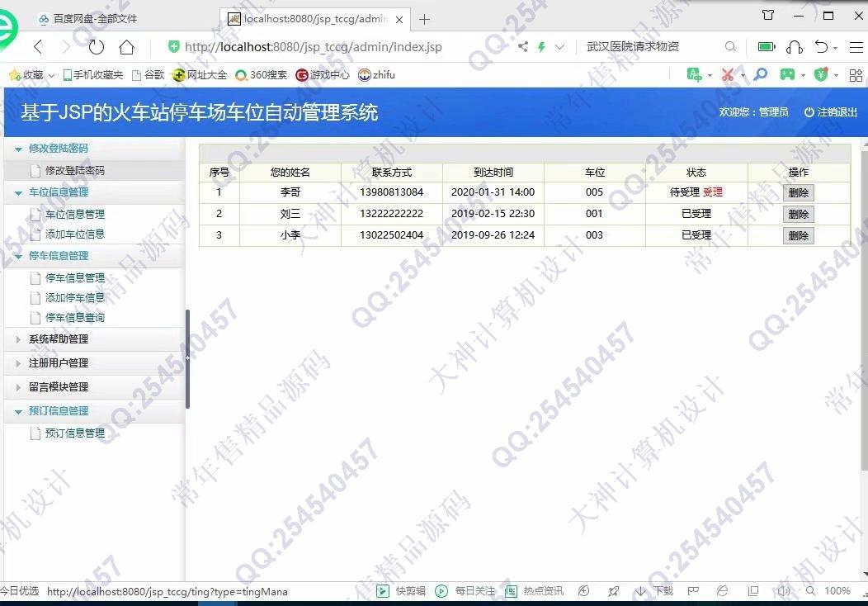Click the scissors screenshot tool icon
868x606 pixels.
tap(727, 75)
